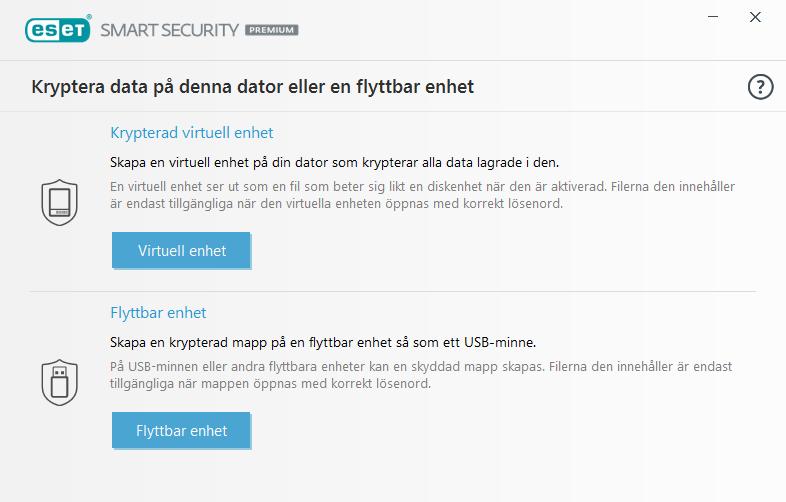Click the ESET logo
The image size is (786, 502).
point(58,29)
